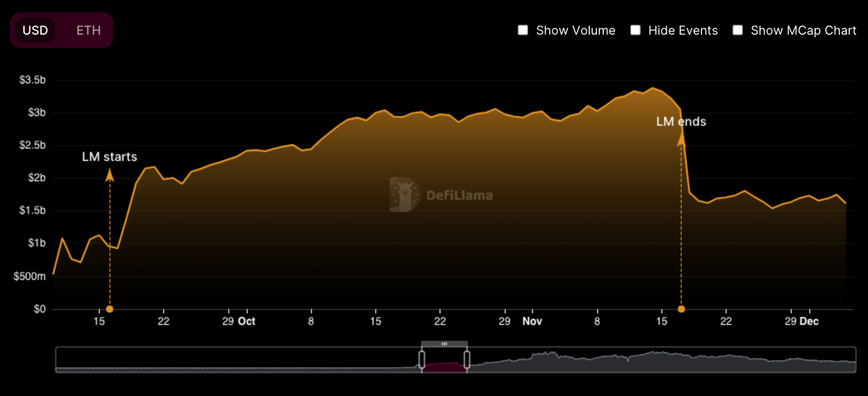Click the LM ends event dot

pyautogui.click(x=681, y=309)
